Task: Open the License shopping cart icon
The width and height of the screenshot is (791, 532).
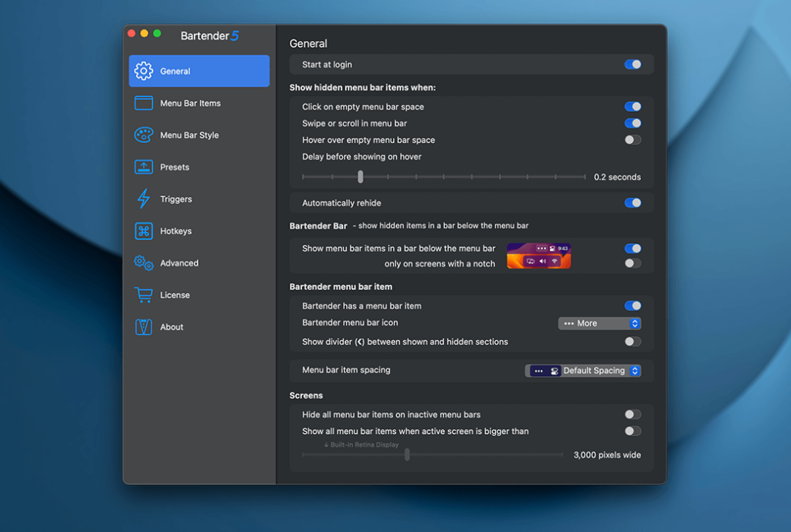Action: coord(144,295)
